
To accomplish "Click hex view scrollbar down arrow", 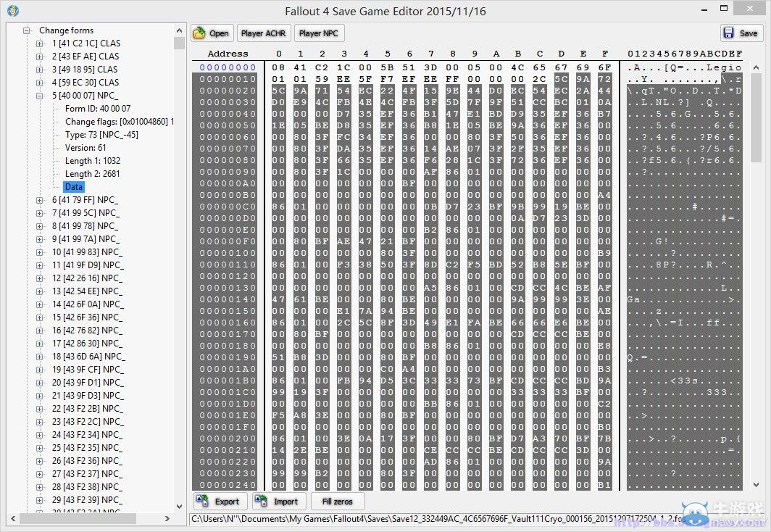I will pyautogui.click(x=757, y=485).
